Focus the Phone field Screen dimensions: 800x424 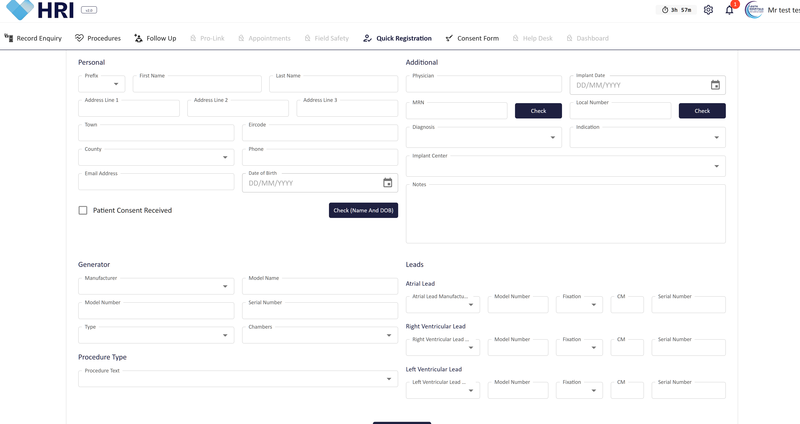coord(320,157)
